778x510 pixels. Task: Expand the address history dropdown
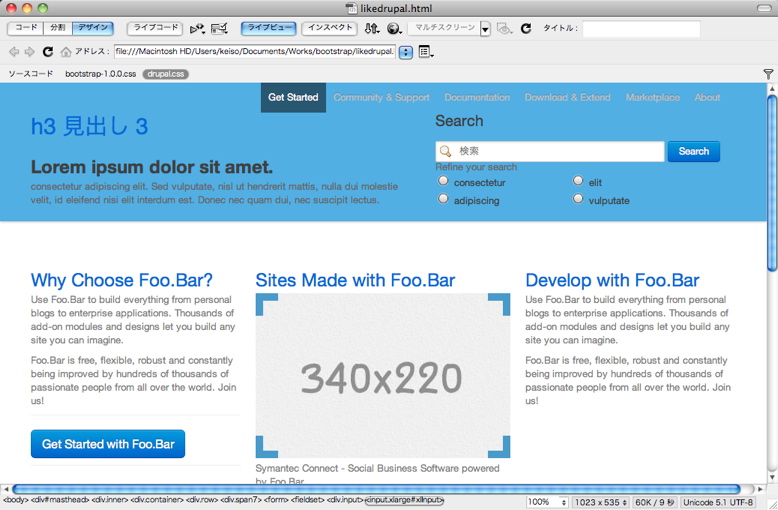click(405, 52)
